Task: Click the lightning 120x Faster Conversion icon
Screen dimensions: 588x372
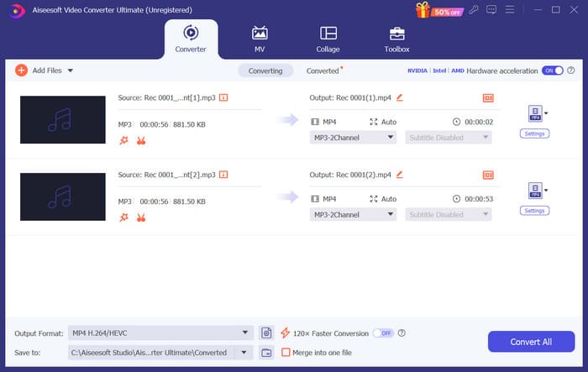Action: pos(286,333)
